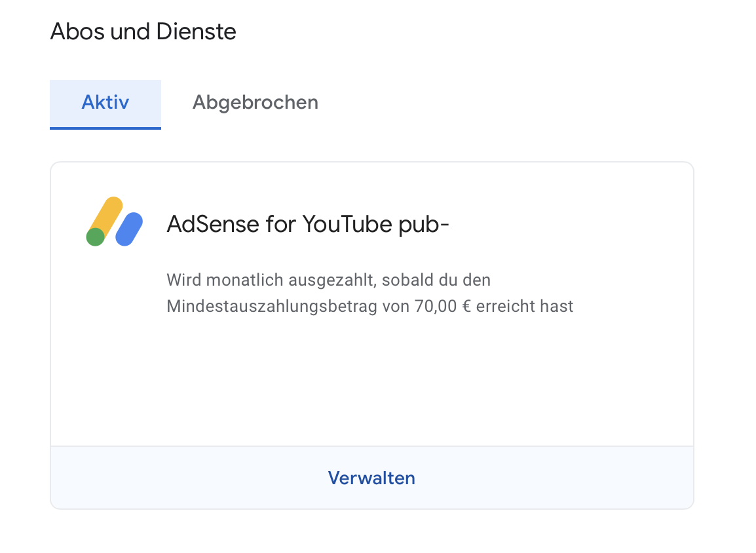Click the Mindestauszahlungsbetrag description line
The image size is (756, 553).
pos(369,306)
